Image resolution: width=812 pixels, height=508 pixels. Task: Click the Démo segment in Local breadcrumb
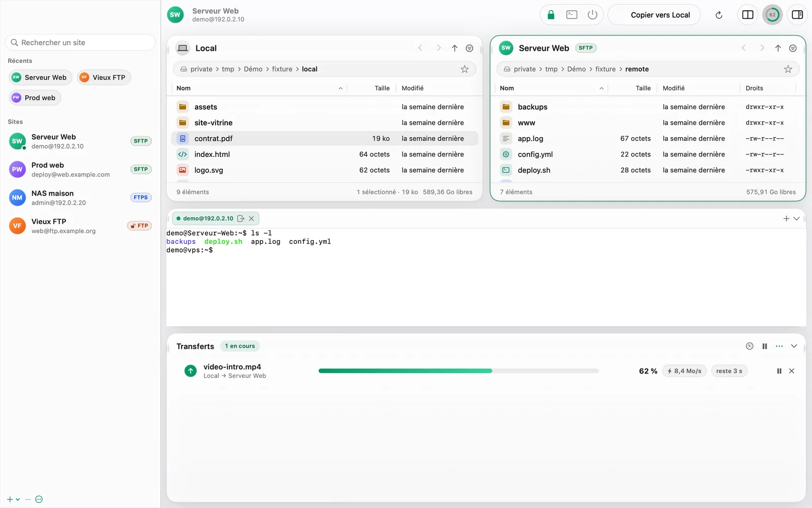(x=253, y=69)
